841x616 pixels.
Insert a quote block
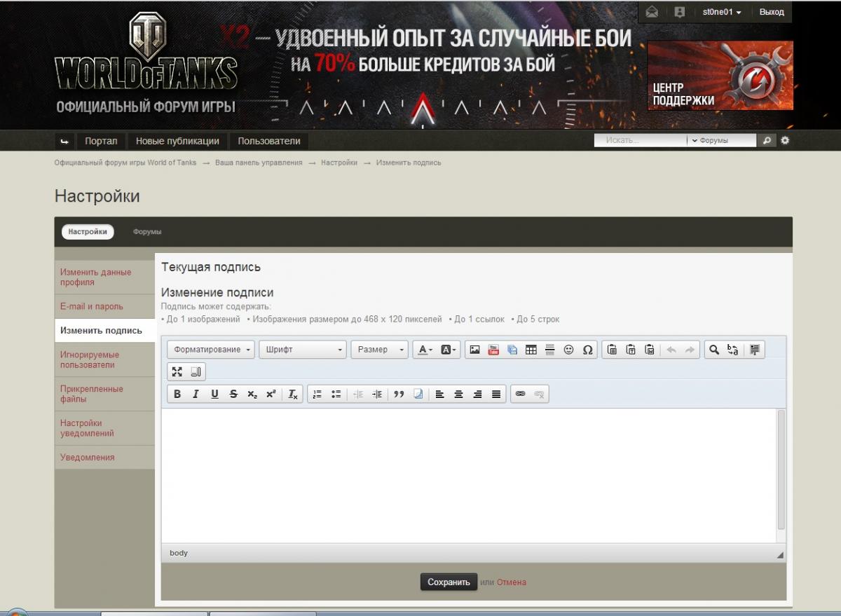[x=399, y=394]
